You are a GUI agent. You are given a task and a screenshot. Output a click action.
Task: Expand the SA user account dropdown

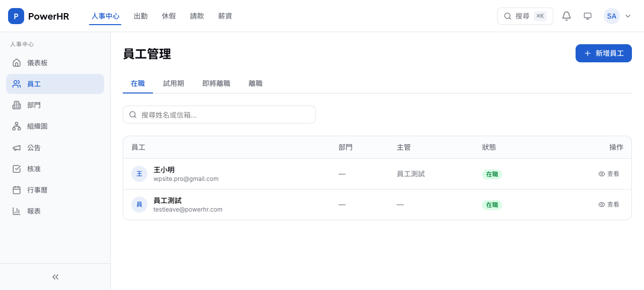tap(627, 16)
